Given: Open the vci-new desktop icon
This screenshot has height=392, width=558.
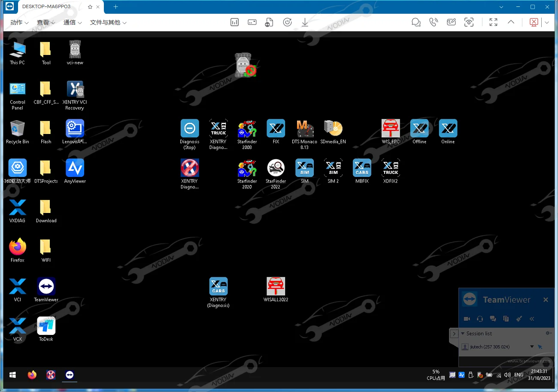Looking at the screenshot, I should point(75,49).
